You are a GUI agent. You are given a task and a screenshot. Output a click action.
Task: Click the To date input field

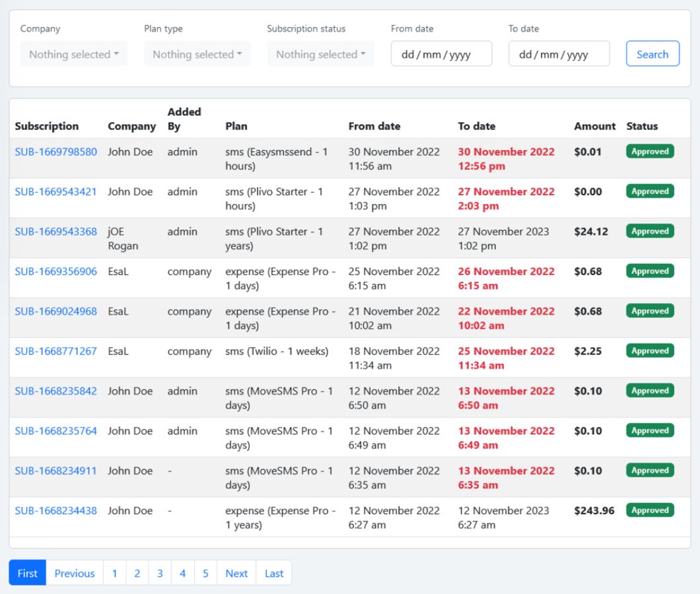click(x=559, y=54)
